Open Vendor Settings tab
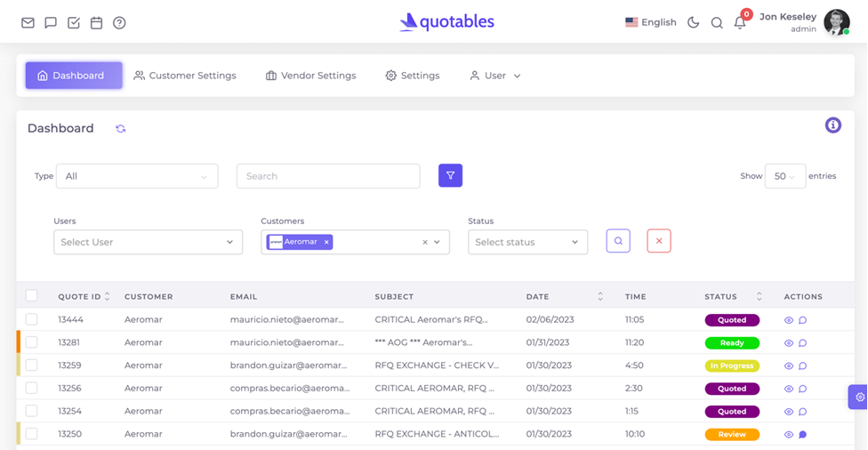 [x=310, y=76]
